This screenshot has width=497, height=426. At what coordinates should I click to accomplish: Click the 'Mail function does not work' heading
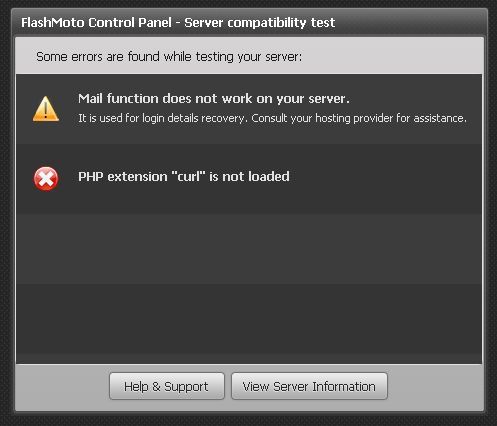pyautogui.click(x=214, y=99)
